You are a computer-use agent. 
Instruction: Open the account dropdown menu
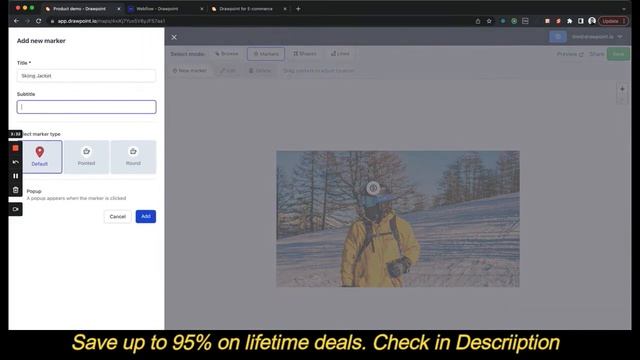coord(597,37)
